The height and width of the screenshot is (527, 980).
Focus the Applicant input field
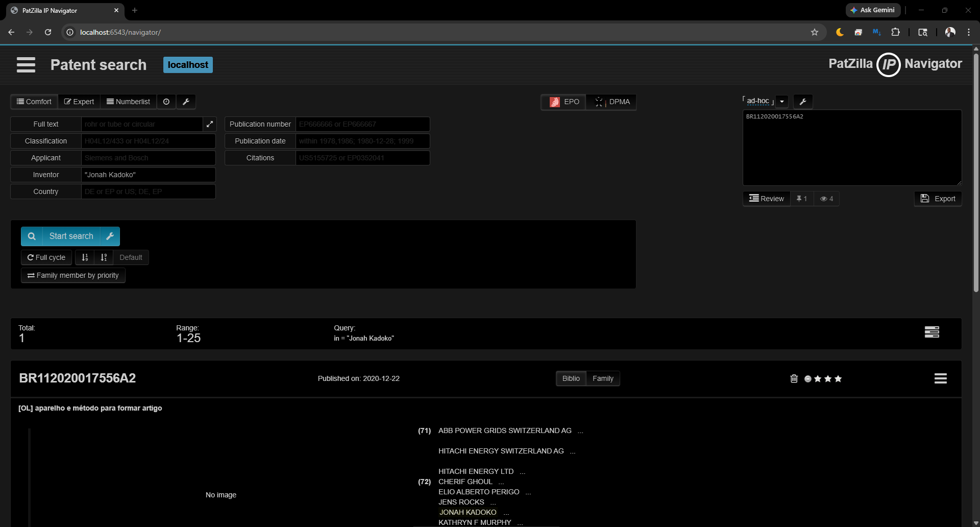pos(148,158)
